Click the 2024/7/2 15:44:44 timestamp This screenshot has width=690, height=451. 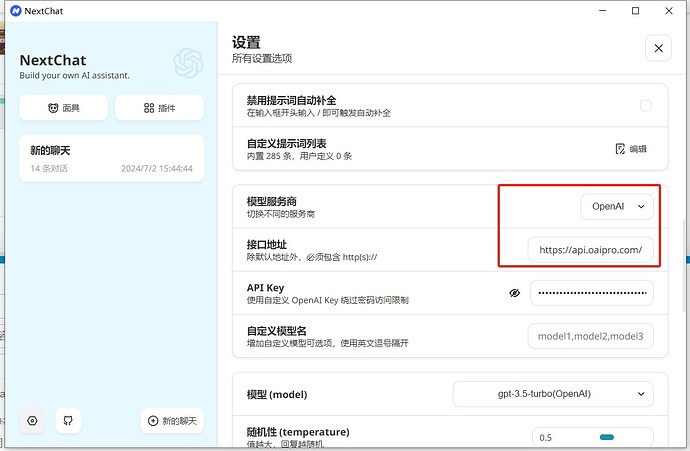pos(157,168)
